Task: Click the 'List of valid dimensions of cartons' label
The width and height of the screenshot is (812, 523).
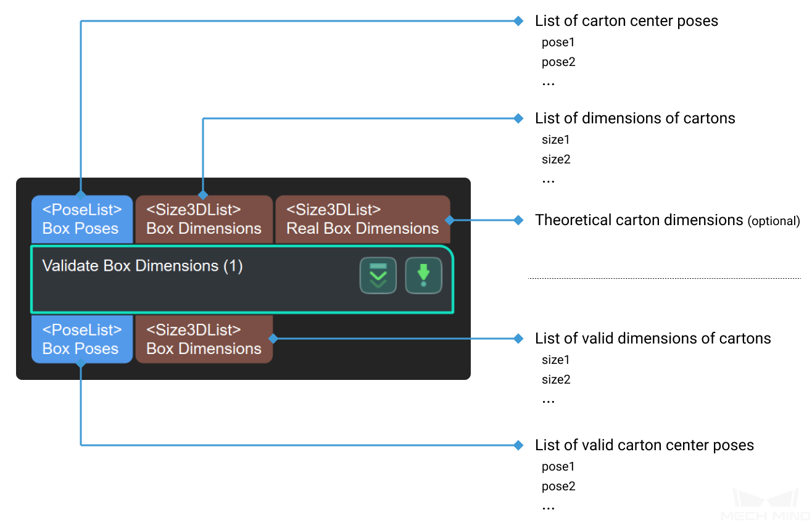Action: 653,339
